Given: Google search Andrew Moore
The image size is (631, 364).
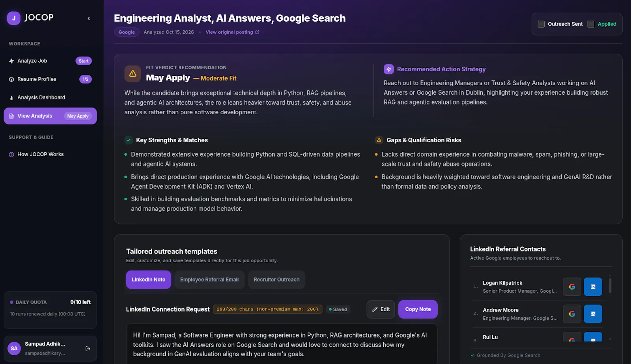Looking at the screenshot, I should coord(572,314).
